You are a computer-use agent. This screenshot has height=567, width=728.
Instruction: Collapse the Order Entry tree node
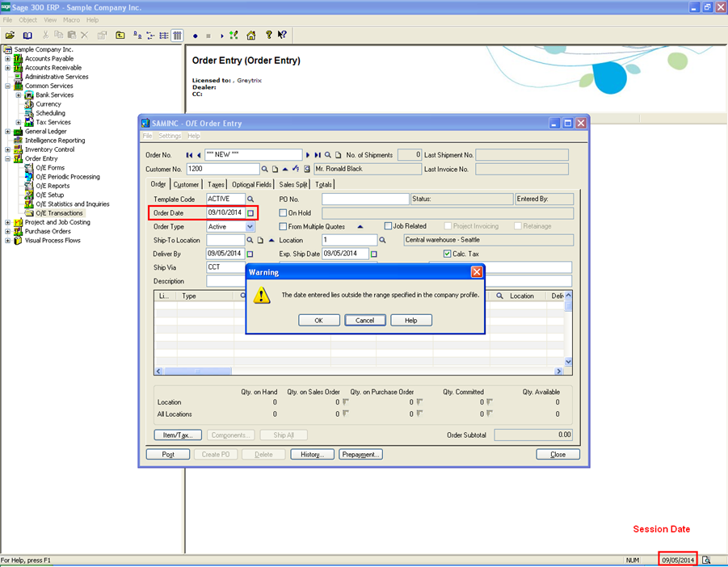[x=7, y=158]
